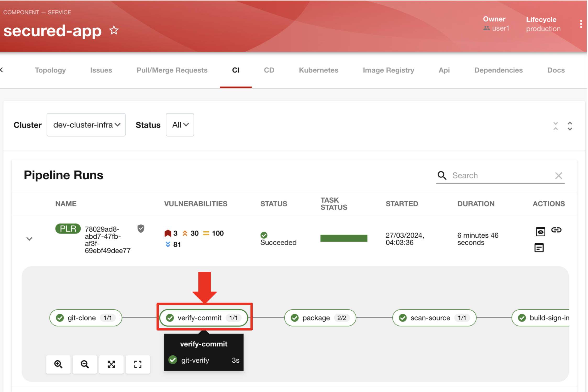This screenshot has width=588, height=392.
Task: Sort by the VULNERABILITIES column header
Action: point(196,204)
